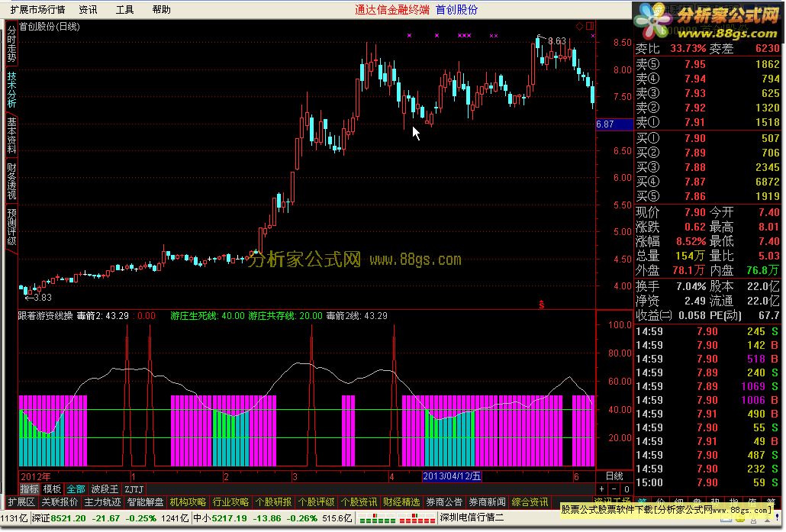Click the 中小 index value 5217.19
The height and width of the screenshot is (532, 786).
[x=227, y=518]
